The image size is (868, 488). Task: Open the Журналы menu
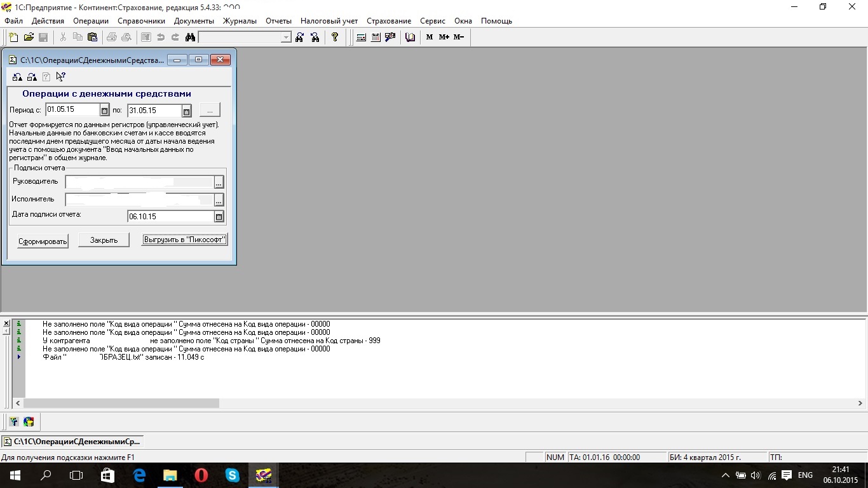pos(240,21)
